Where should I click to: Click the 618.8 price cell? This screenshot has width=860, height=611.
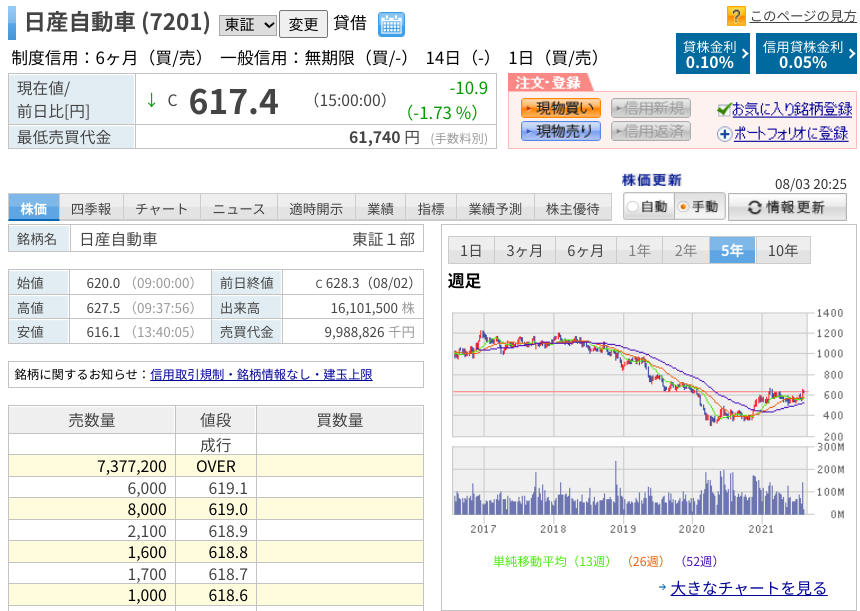(x=216, y=552)
